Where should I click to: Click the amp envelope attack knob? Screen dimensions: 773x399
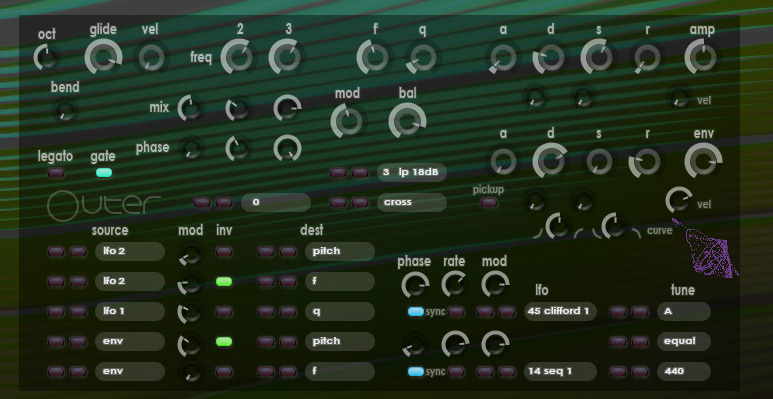[x=503, y=58]
